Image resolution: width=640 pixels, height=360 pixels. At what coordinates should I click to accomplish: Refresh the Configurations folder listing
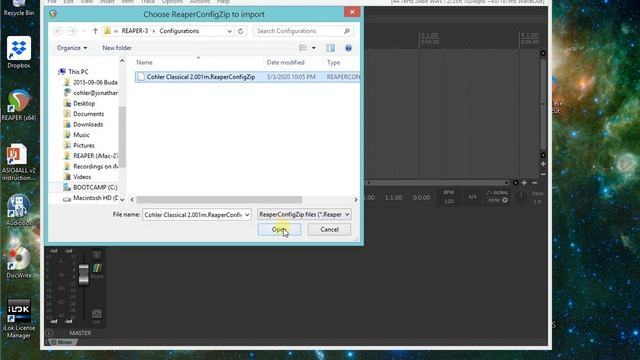click(x=240, y=31)
